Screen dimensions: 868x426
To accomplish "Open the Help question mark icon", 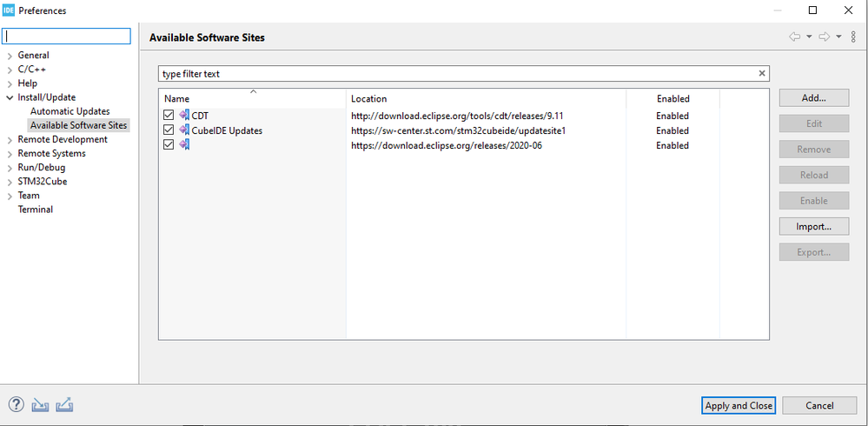I will (17, 405).
